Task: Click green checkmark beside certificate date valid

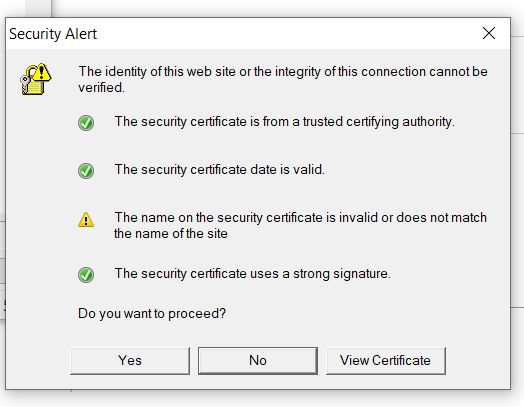Action: 86,171
